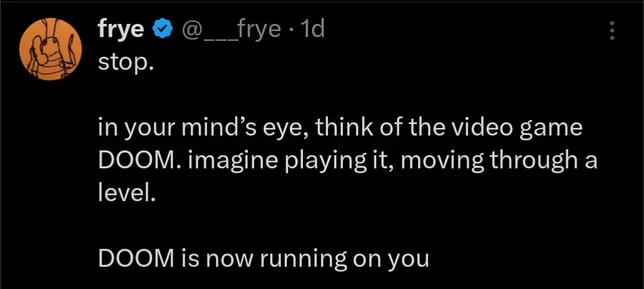This screenshot has height=289, width=644.
Task: Click the display name "frye"
Action: [x=120, y=28]
